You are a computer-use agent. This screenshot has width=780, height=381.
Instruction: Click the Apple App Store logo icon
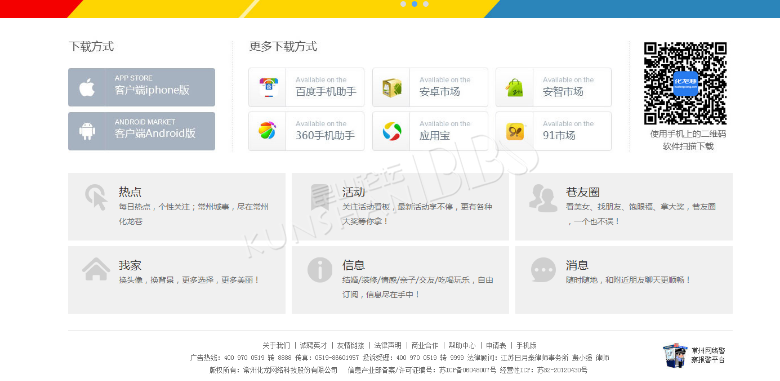pyautogui.click(x=87, y=88)
